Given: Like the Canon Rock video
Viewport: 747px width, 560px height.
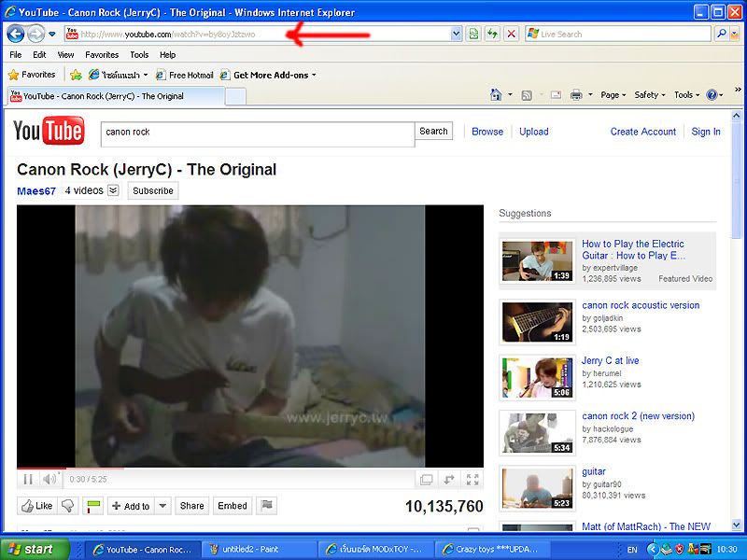Looking at the screenshot, I should [x=37, y=506].
